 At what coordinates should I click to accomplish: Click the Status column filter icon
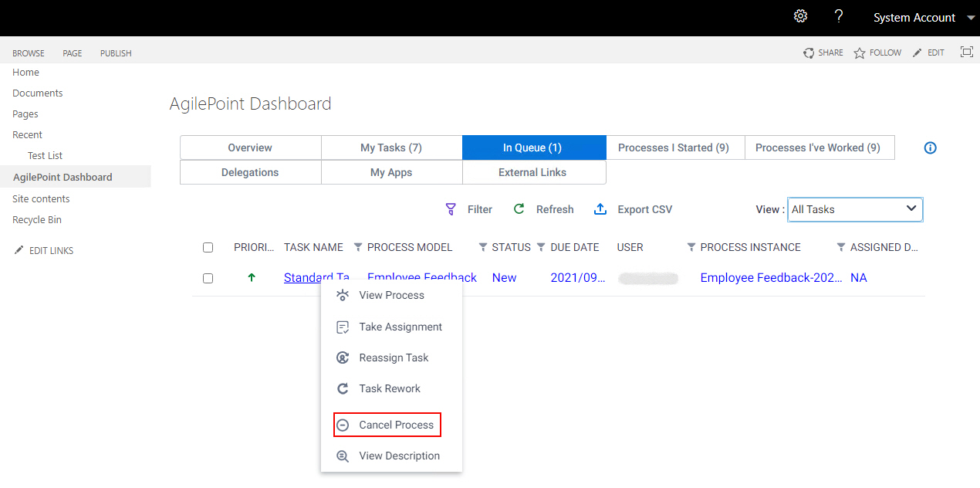point(541,247)
